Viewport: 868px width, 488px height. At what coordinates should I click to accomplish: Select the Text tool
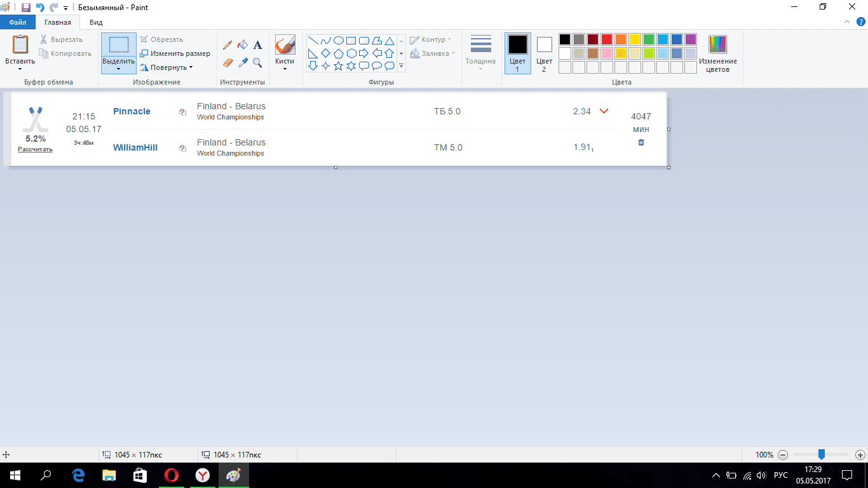257,45
